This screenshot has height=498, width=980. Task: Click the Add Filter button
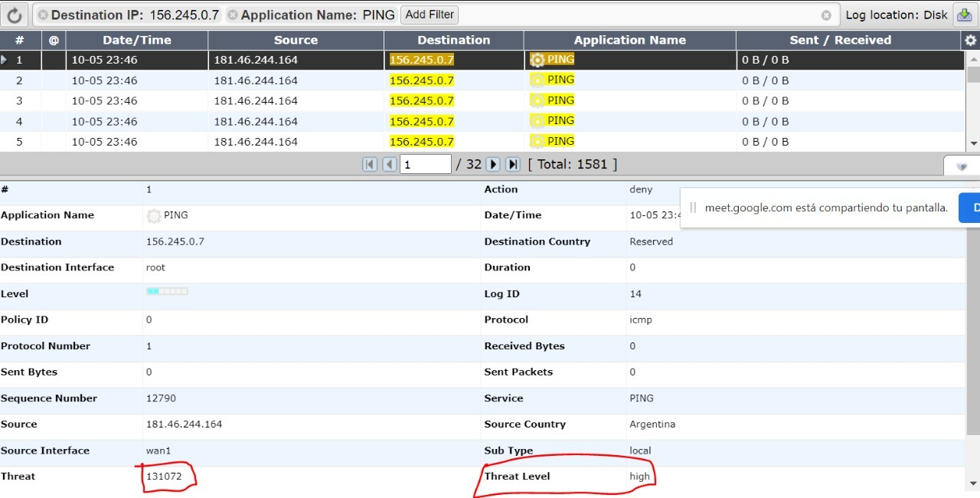(430, 15)
